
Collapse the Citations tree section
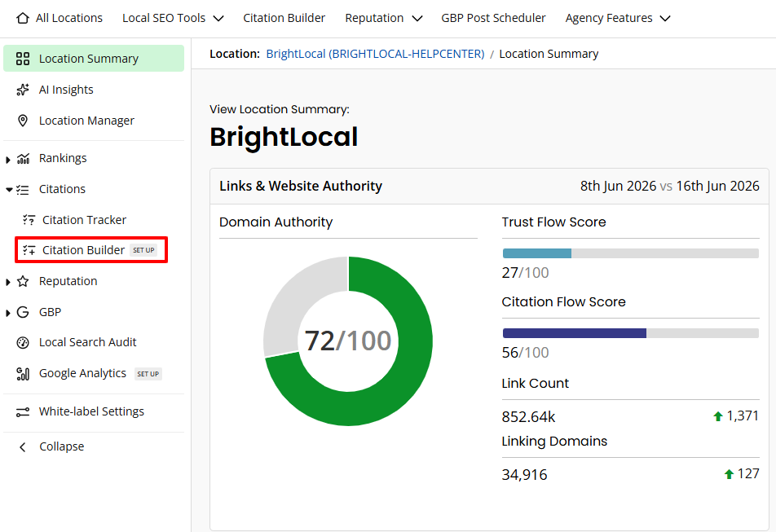[9, 189]
